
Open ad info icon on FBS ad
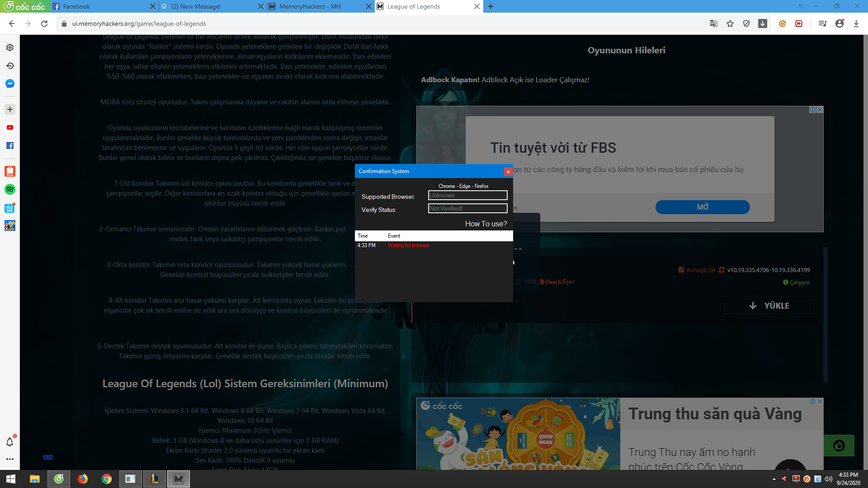coord(812,110)
